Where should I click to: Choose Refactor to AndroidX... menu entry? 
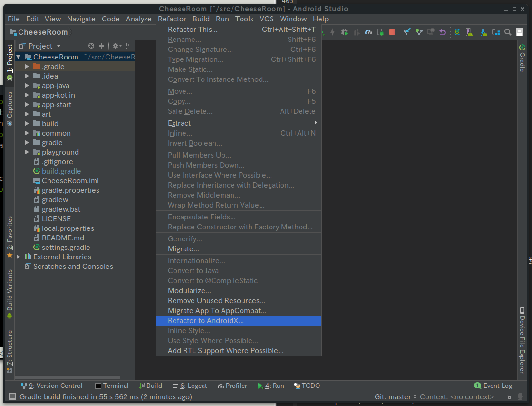point(239,321)
